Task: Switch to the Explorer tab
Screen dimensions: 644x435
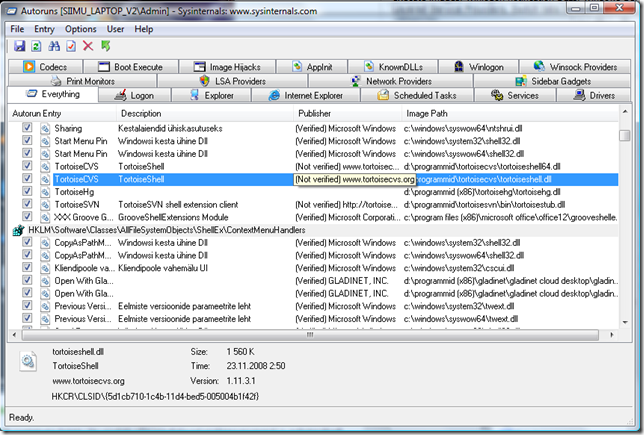Action: [x=211, y=95]
